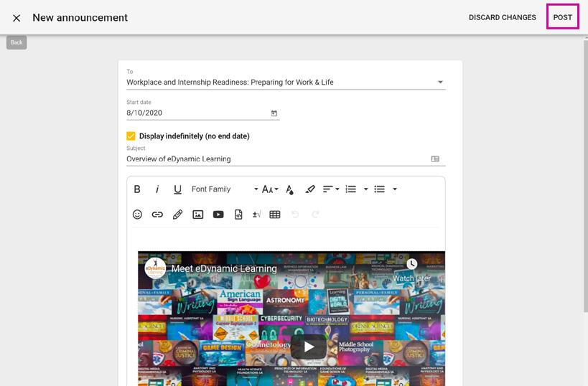Toggle italic formatting

pos(157,189)
